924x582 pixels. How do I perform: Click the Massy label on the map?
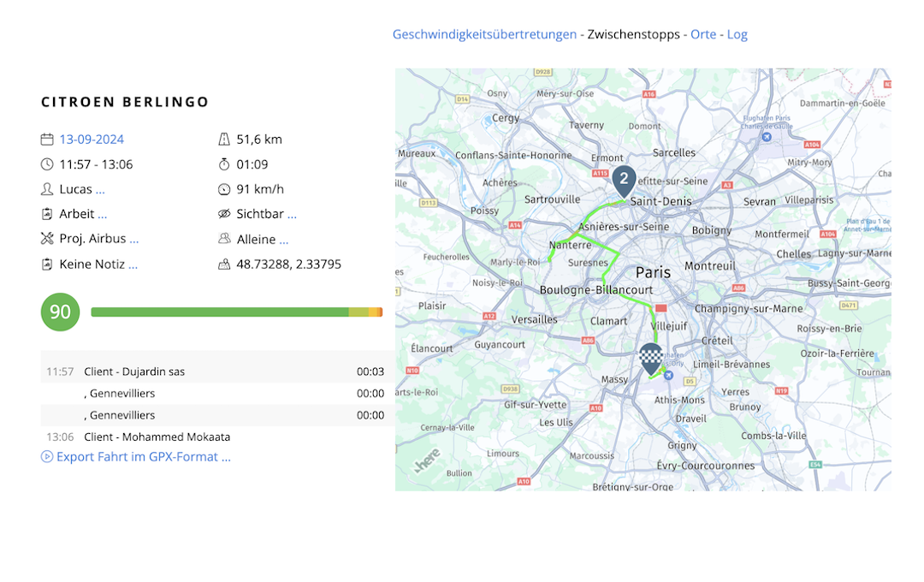coord(614,380)
